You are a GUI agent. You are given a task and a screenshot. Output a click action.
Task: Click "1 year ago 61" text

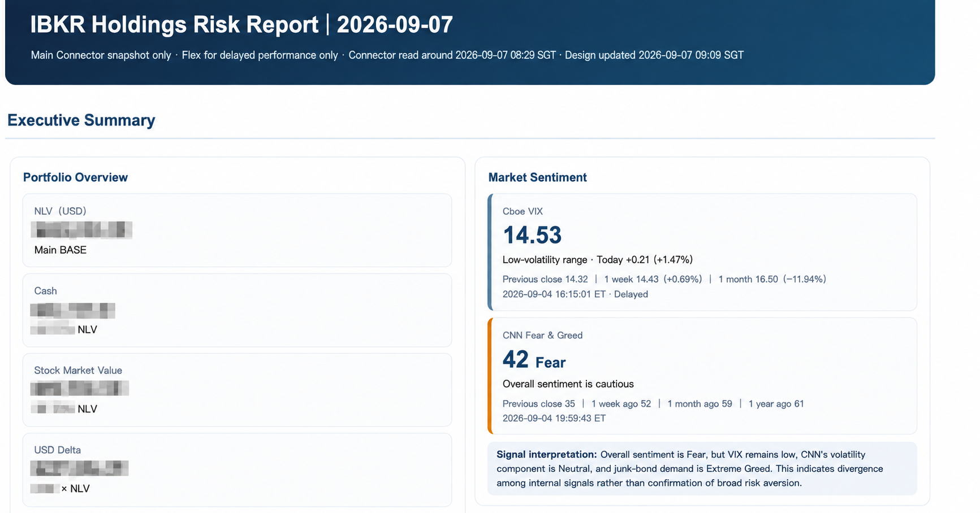pyautogui.click(x=776, y=404)
